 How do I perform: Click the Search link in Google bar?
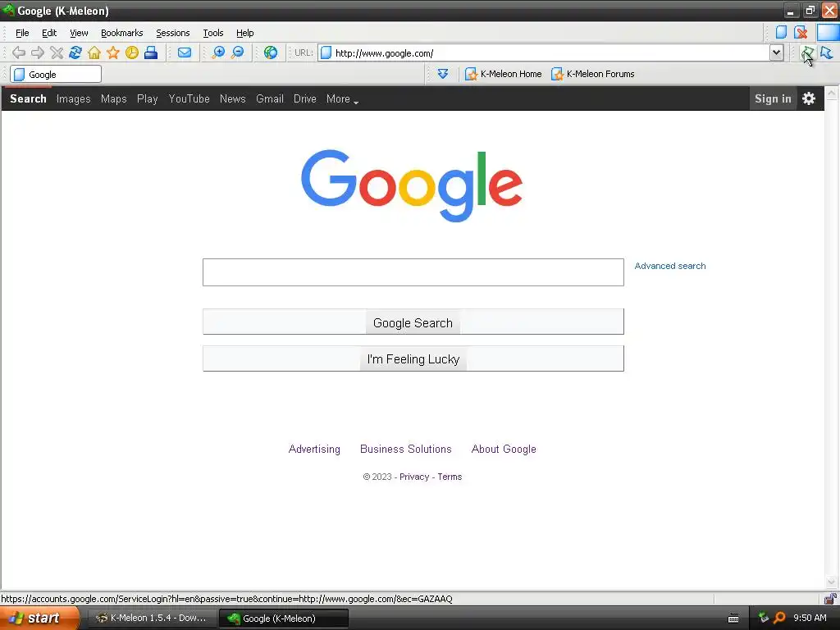(x=29, y=98)
